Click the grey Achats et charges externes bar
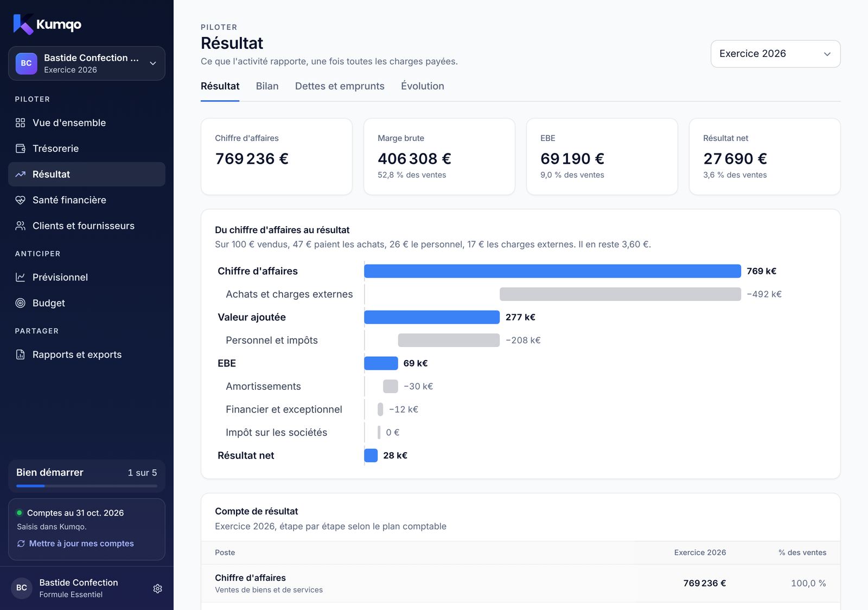868x610 pixels. [620, 294]
